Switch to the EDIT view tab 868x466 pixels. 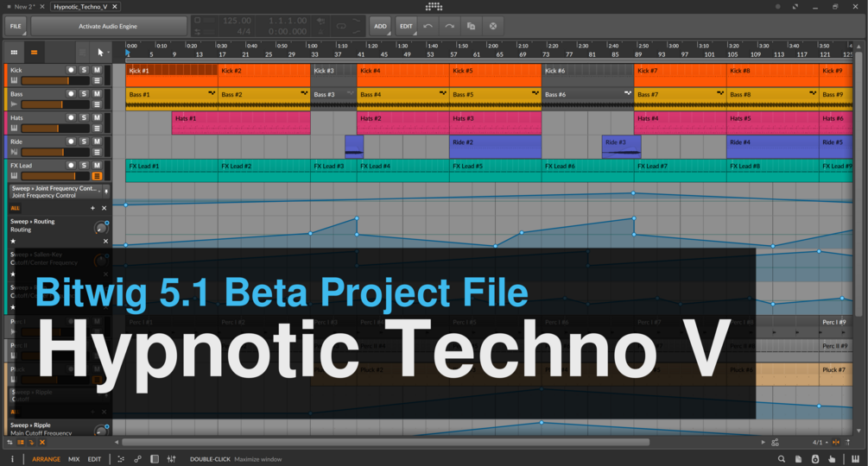point(95,459)
